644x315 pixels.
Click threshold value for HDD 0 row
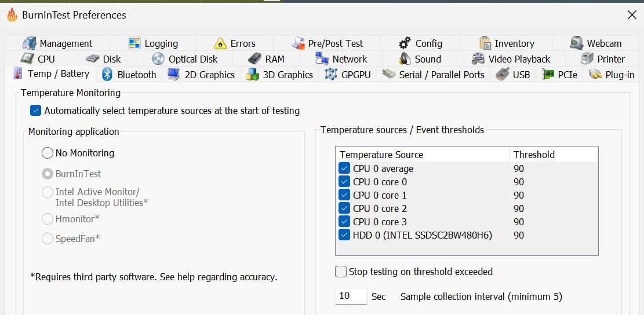point(519,235)
